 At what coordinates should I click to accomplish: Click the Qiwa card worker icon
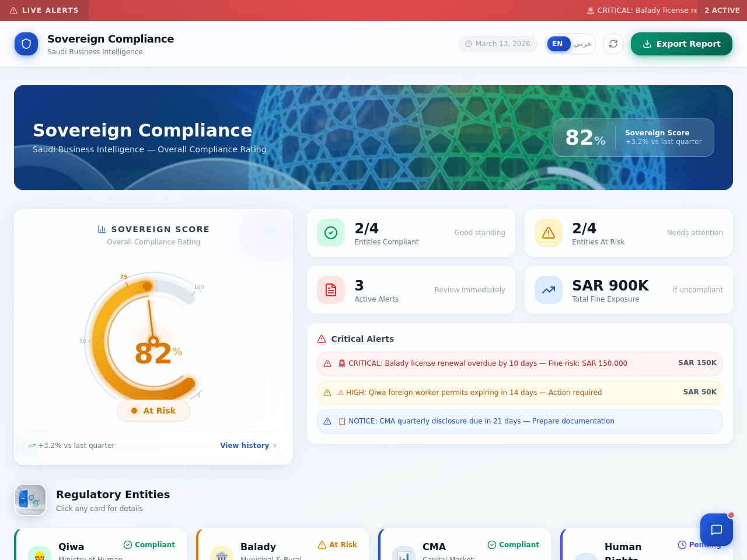pyautogui.click(x=40, y=555)
